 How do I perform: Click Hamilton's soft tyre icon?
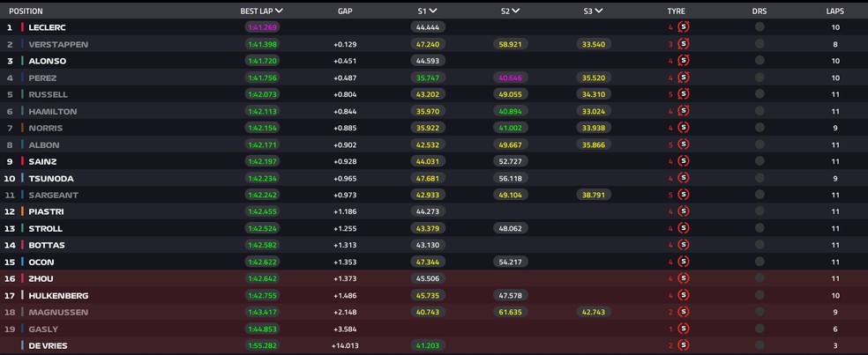684,111
